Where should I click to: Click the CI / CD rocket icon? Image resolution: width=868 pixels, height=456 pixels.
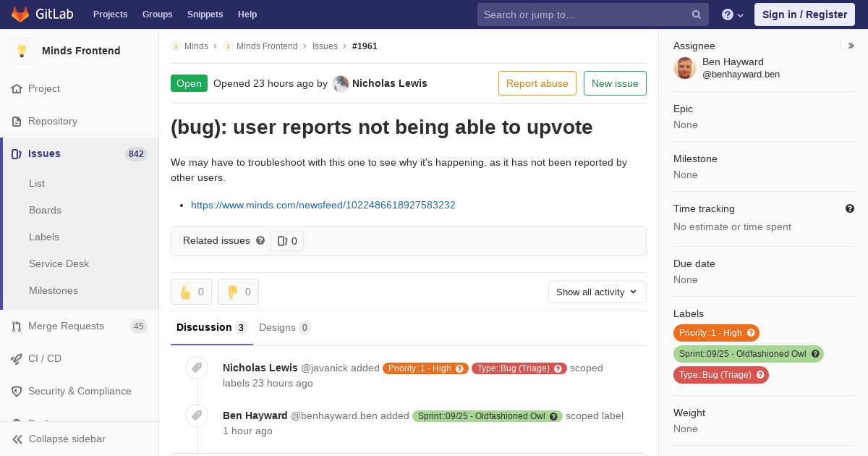tap(17, 358)
